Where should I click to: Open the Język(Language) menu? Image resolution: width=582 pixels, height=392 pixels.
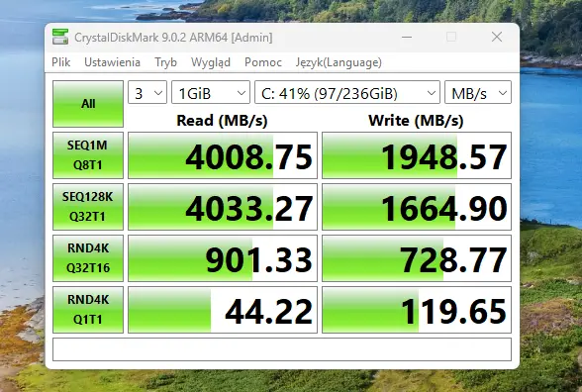point(339,62)
